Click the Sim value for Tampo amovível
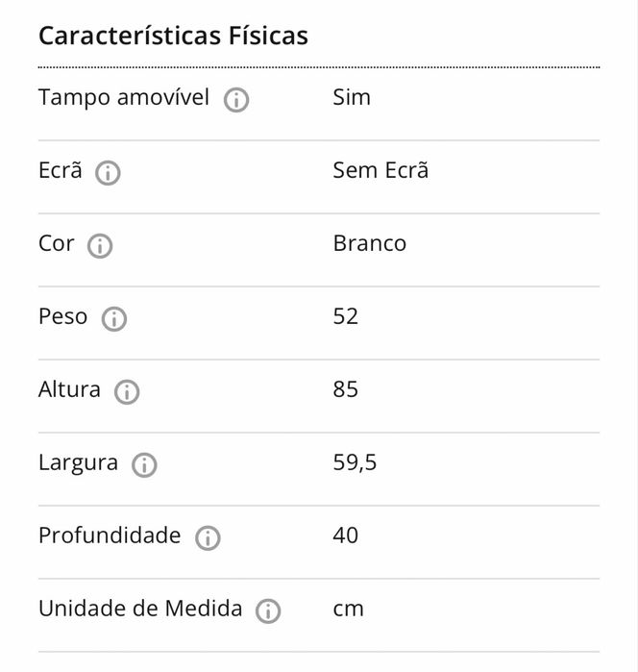 click(351, 98)
